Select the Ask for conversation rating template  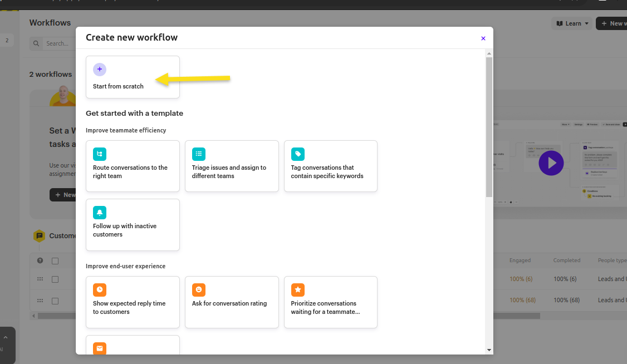[x=232, y=302]
